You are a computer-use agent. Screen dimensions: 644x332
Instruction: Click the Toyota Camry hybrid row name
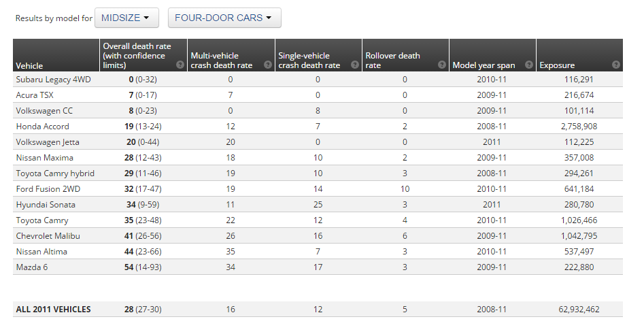coord(55,173)
